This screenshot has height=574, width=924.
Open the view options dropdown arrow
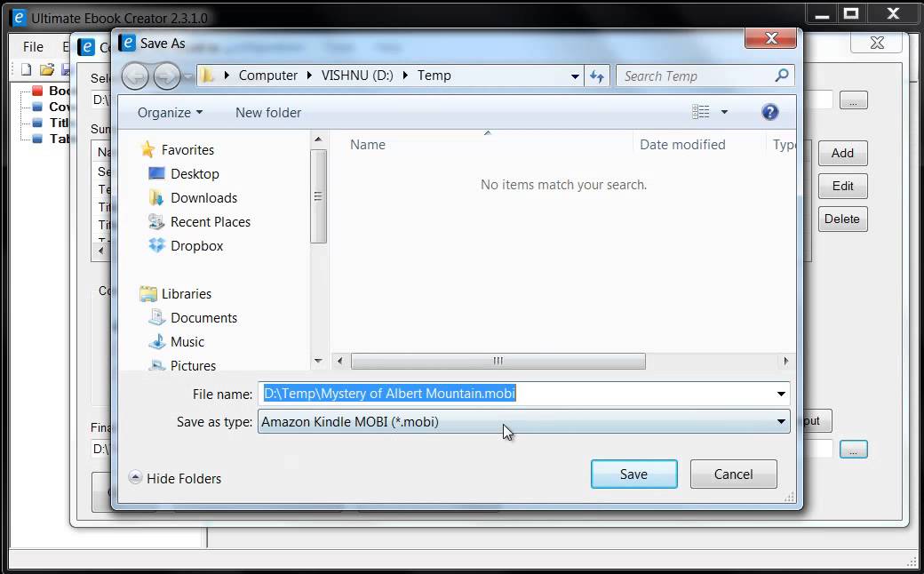coord(724,112)
